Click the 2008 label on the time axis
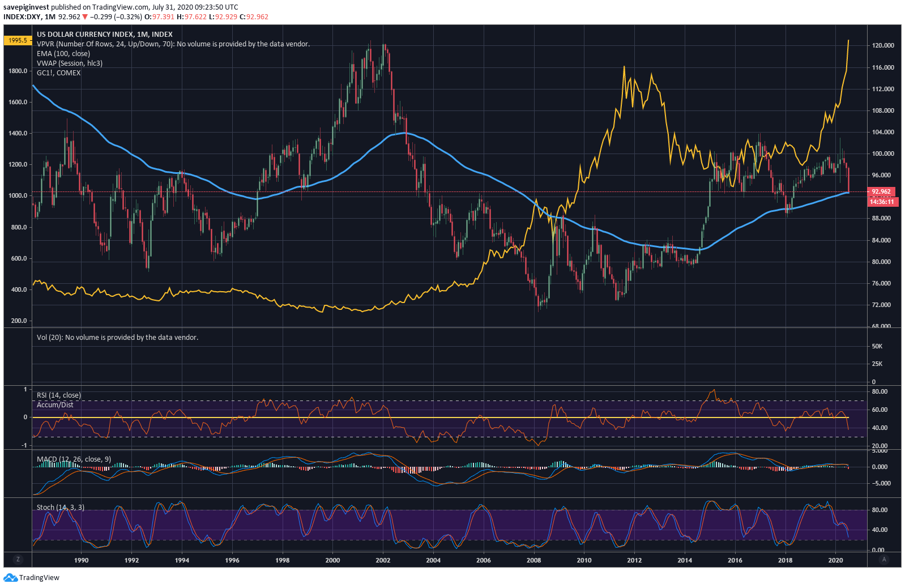 (x=533, y=560)
